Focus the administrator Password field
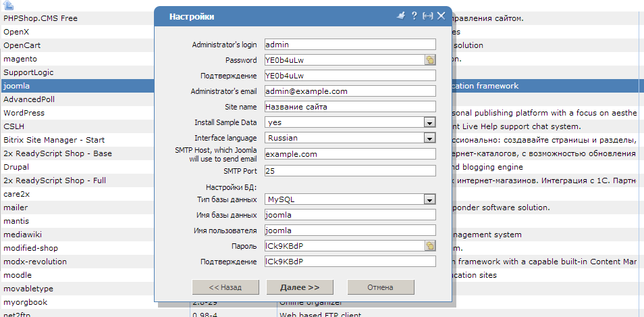 point(344,60)
